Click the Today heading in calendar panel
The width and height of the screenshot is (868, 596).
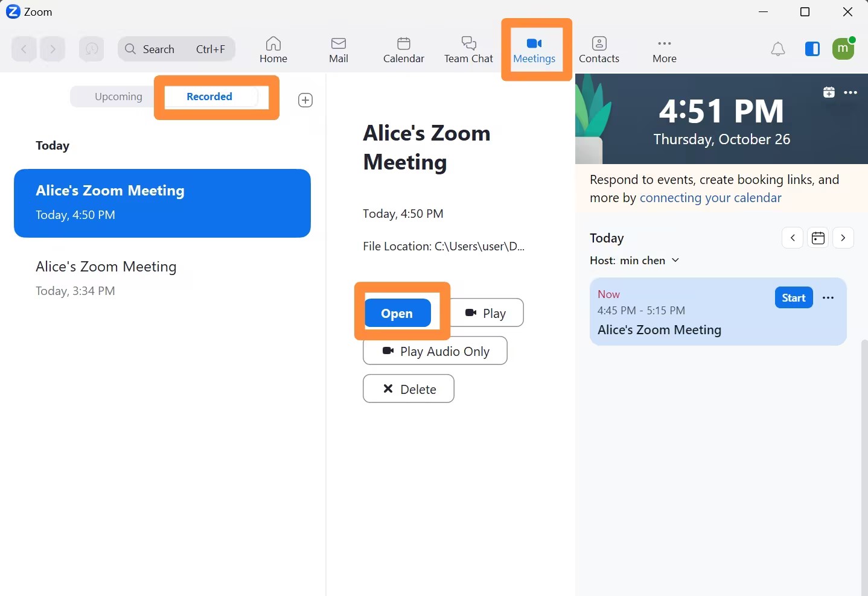(x=607, y=238)
